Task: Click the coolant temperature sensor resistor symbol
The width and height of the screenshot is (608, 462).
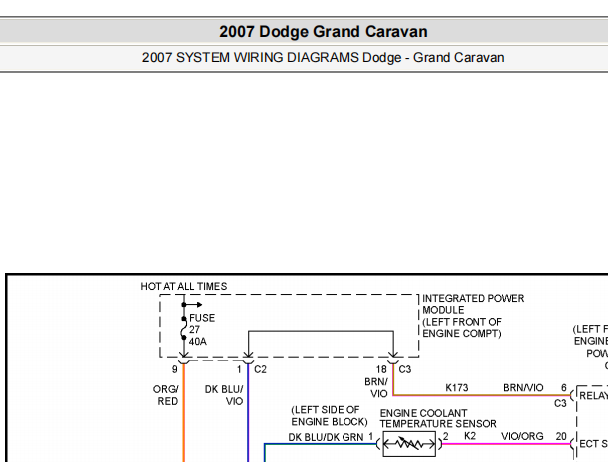Action: [409, 443]
